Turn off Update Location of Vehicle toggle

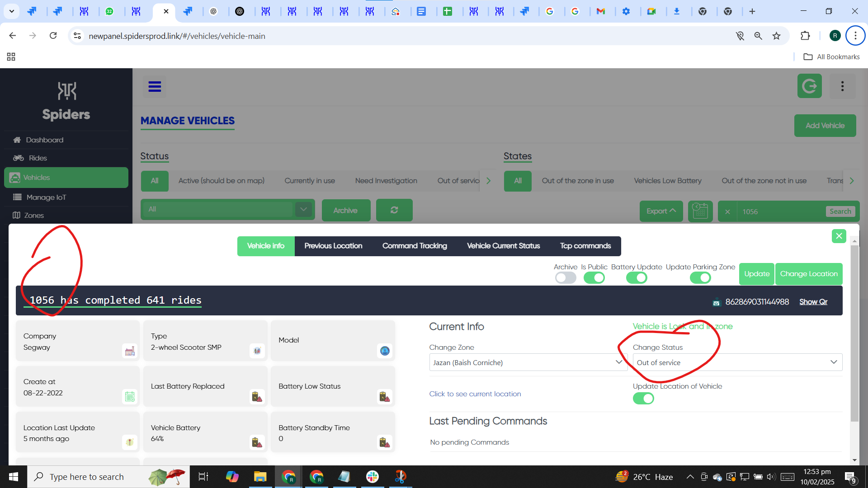643,399
